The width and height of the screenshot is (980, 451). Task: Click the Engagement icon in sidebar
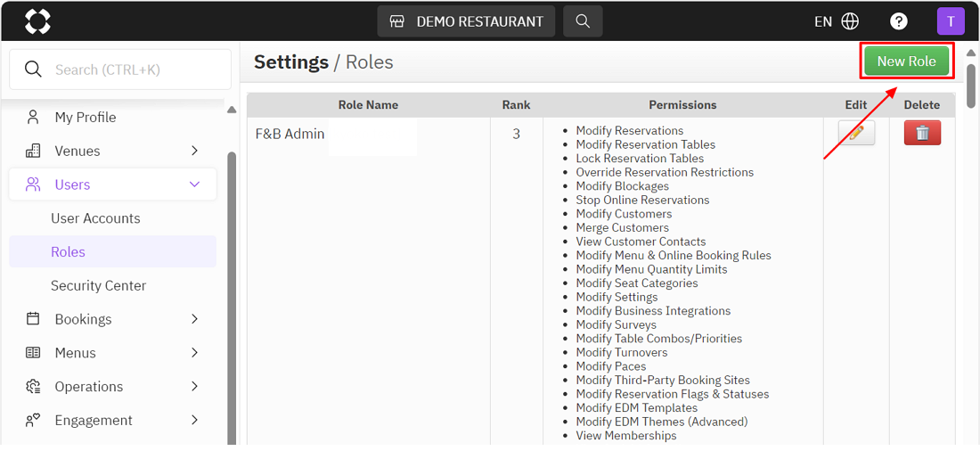33,421
